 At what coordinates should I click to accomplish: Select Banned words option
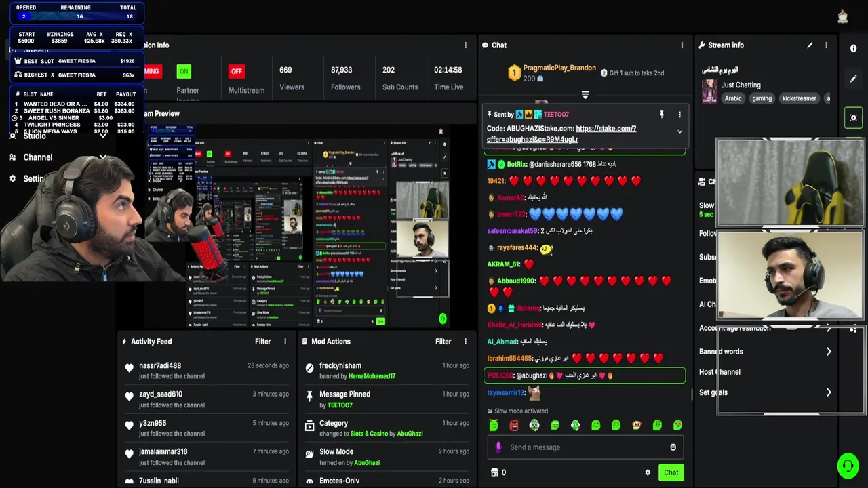click(x=721, y=352)
